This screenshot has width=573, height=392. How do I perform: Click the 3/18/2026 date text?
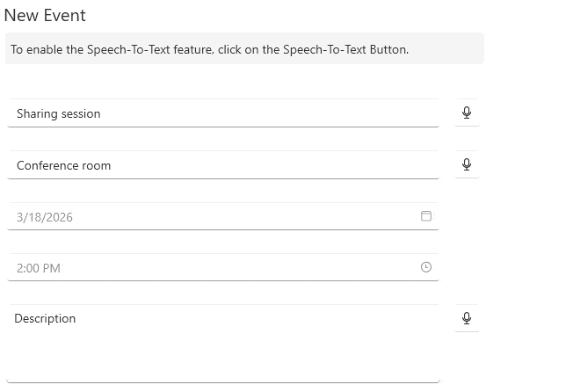pos(45,217)
